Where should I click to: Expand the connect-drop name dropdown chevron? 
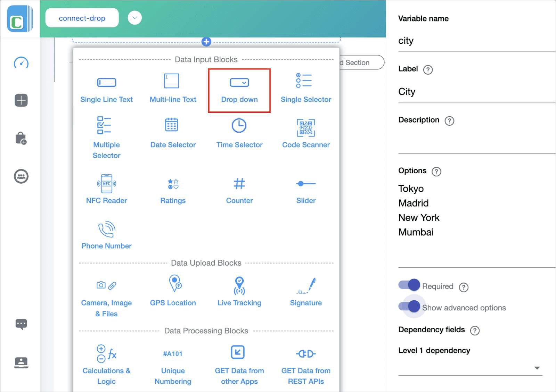pos(134,18)
